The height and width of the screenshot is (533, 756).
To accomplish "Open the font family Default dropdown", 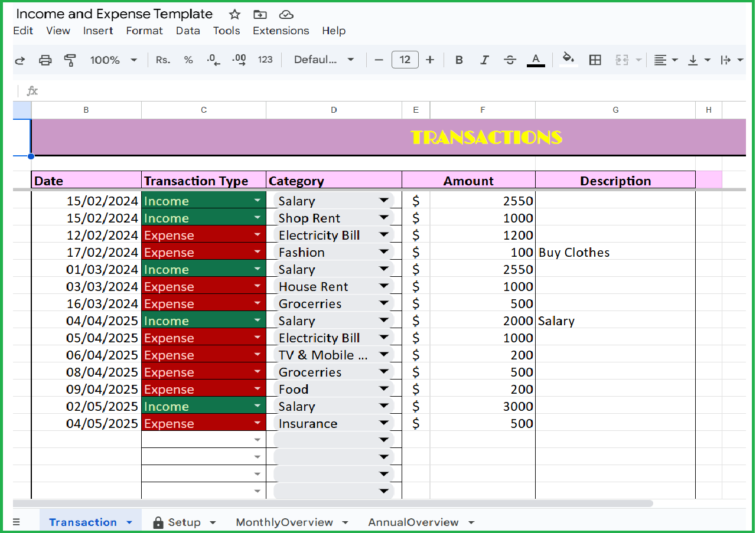I will pyautogui.click(x=324, y=60).
